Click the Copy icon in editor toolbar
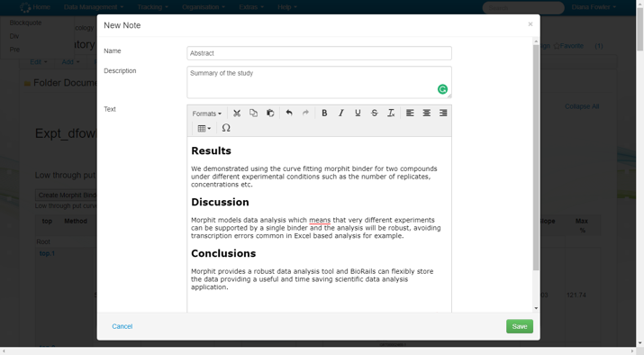This screenshot has height=355, width=644. click(253, 113)
